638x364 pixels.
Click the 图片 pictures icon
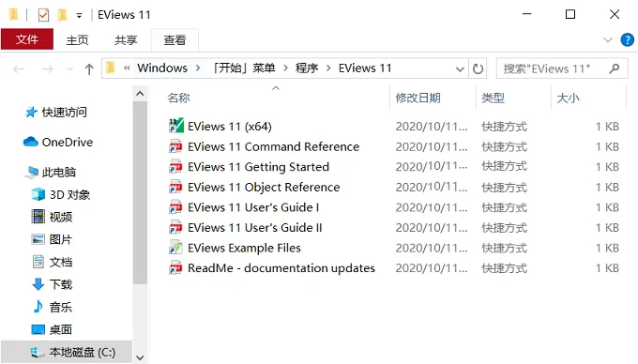coord(38,239)
